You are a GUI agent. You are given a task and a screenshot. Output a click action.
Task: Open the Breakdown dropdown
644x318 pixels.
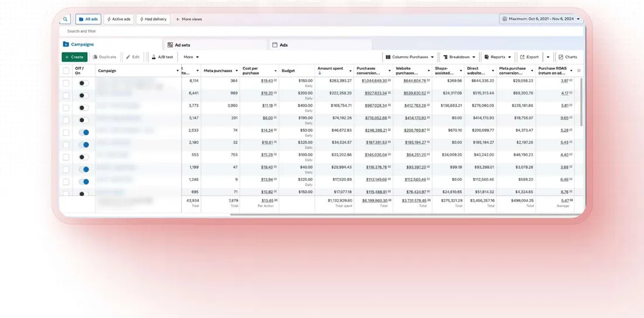pyautogui.click(x=459, y=57)
